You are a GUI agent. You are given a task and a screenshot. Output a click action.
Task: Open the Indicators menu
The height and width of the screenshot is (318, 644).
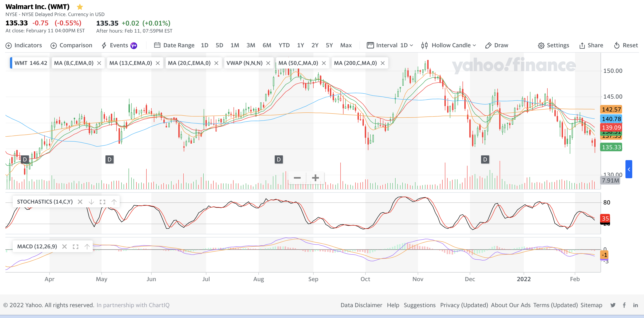click(x=24, y=45)
